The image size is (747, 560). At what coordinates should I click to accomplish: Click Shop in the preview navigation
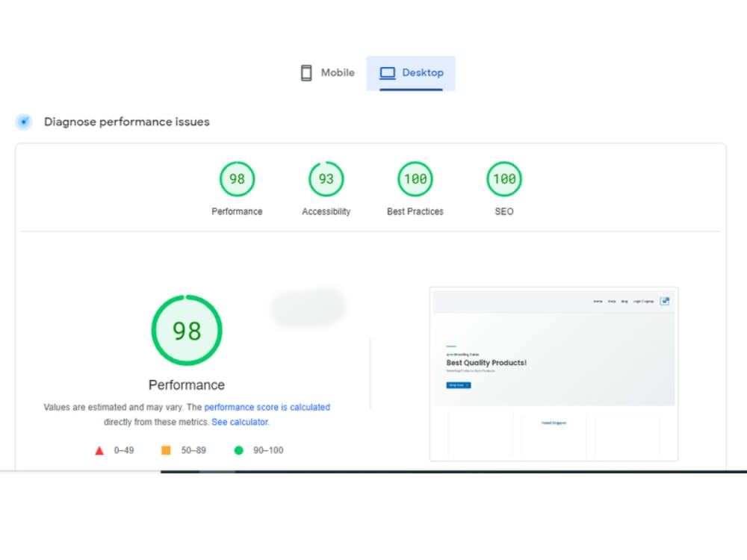tap(613, 301)
